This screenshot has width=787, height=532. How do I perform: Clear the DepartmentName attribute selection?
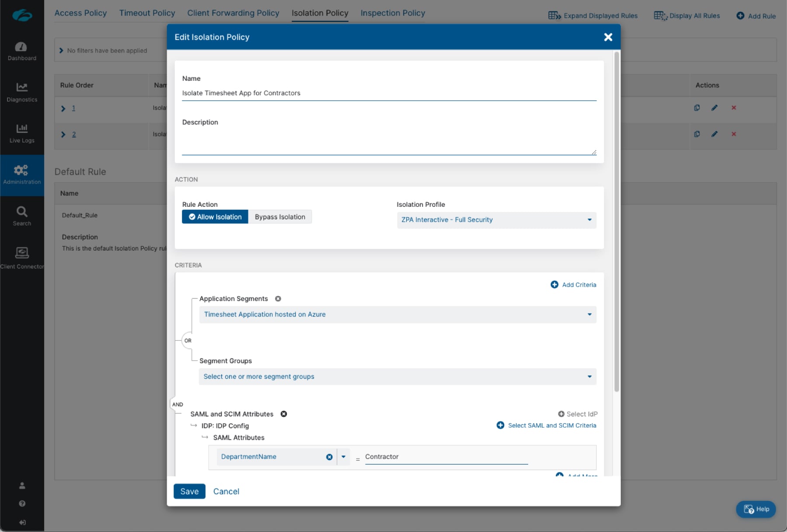coord(329,457)
